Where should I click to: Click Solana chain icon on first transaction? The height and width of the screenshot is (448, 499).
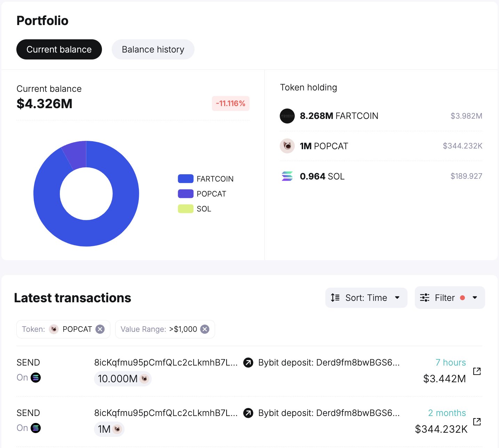pyautogui.click(x=35, y=377)
